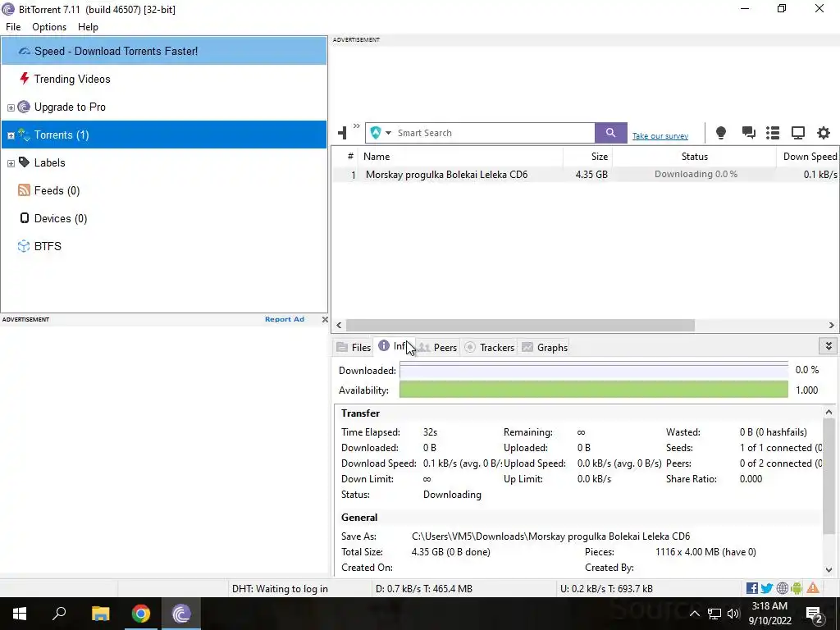Open the Help menu
The image size is (840, 630).
(88, 27)
